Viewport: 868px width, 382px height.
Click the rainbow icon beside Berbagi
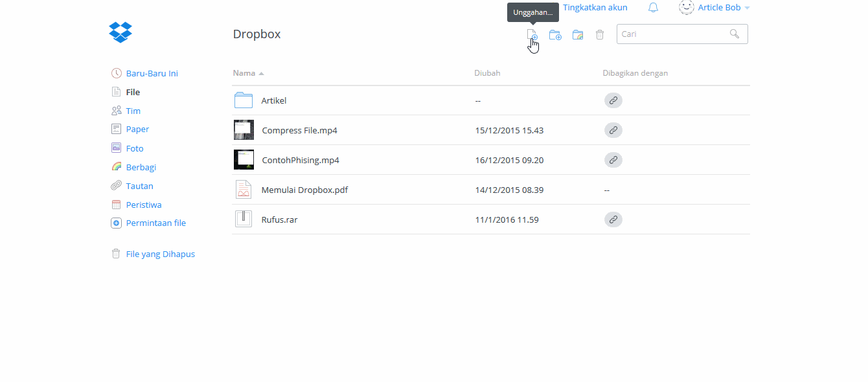point(116,167)
